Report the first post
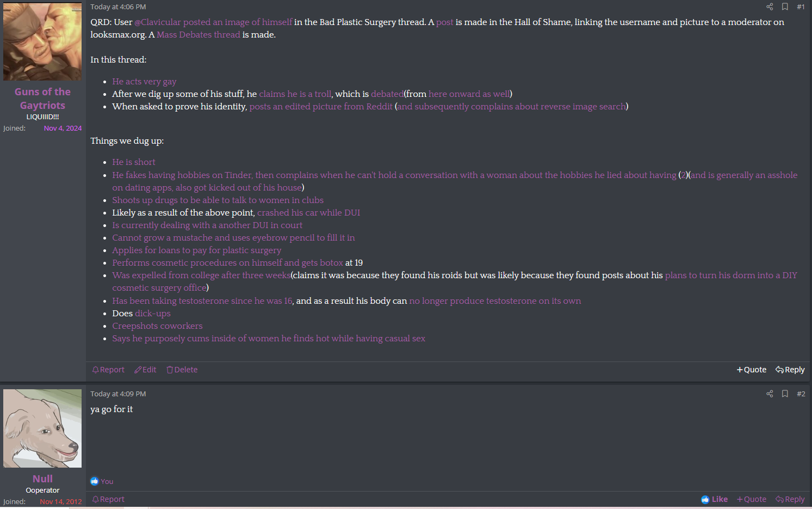 [x=108, y=370]
